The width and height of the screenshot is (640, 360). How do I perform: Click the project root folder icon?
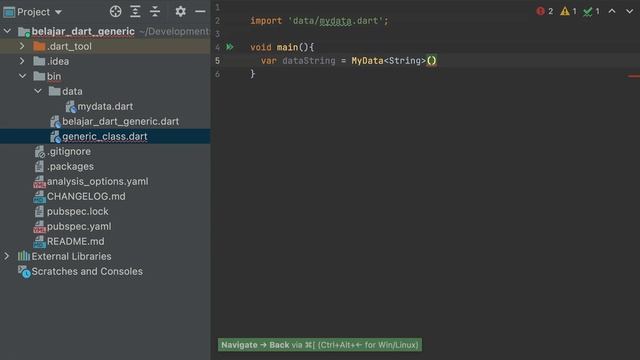click(24, 32)
